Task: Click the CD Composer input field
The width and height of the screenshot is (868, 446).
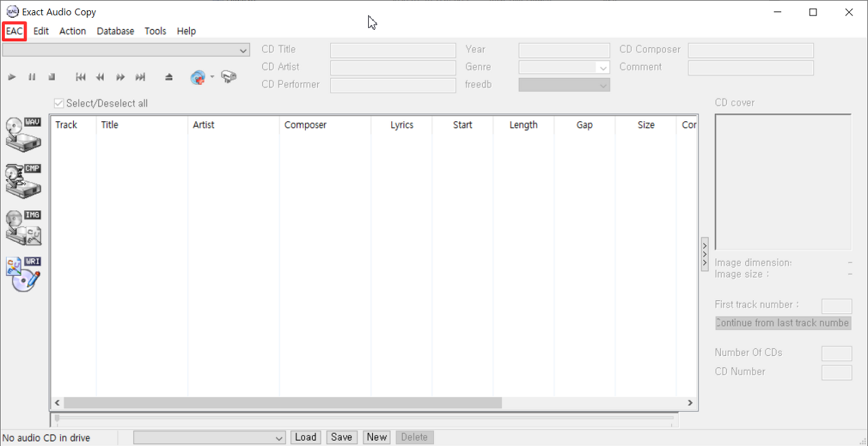Action: (x=751, y=50)
